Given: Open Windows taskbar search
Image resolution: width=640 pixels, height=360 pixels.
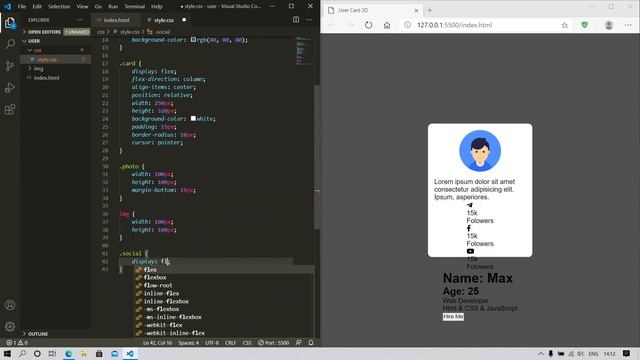Looking at the screenshot, I should 22,353.
